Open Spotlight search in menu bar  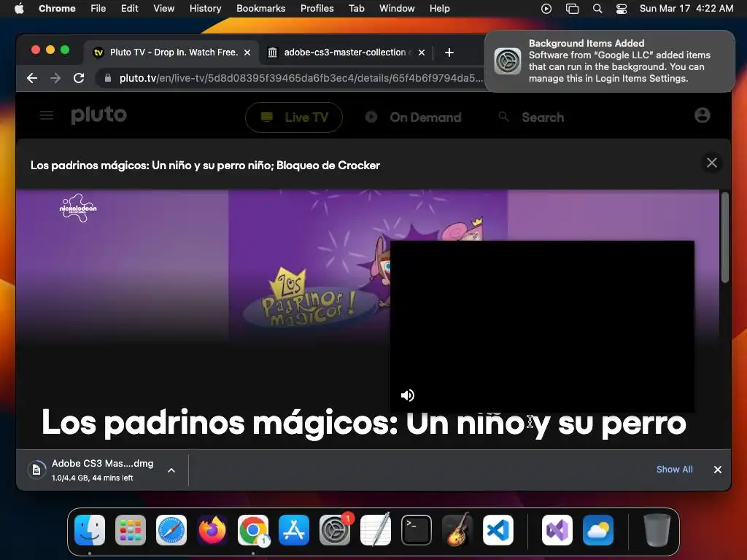click(597, 9)
